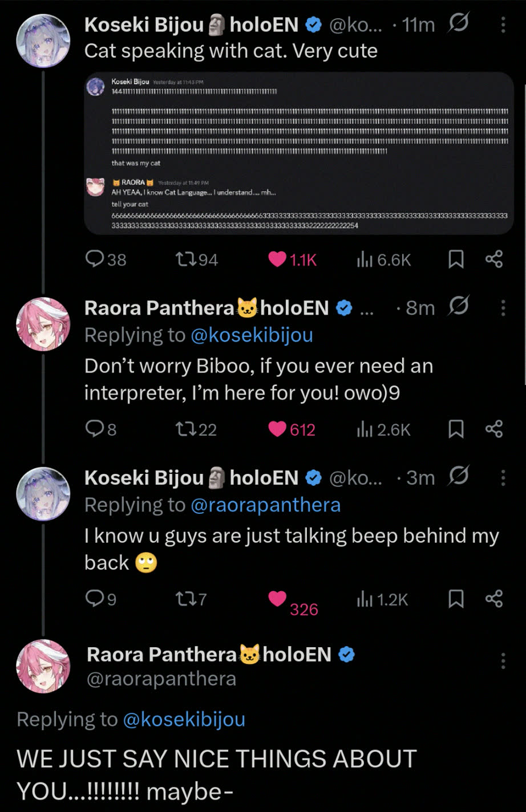526x812 pixels.
Task: Bookmark the 'talking beep behind my back' tweet
Action: pyautogui.click(x=456, y=599)
